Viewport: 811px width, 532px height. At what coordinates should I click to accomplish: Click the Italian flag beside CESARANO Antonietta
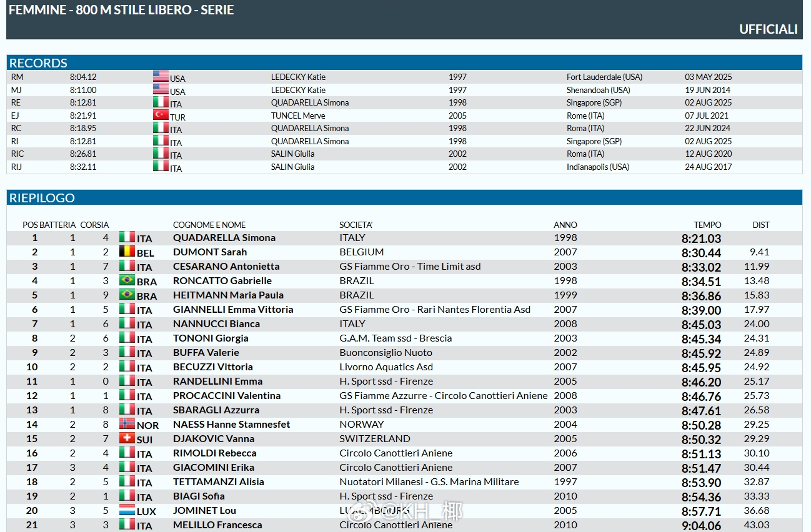coord(127,266)
